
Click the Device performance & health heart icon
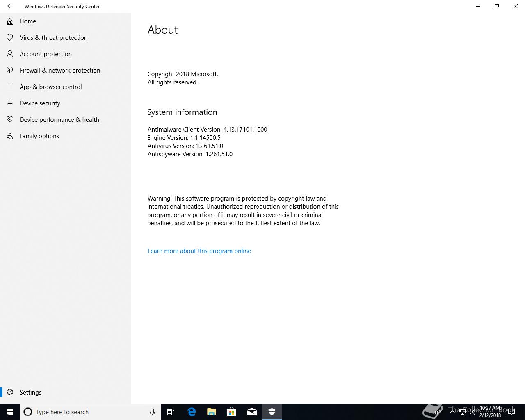point(10,120)
